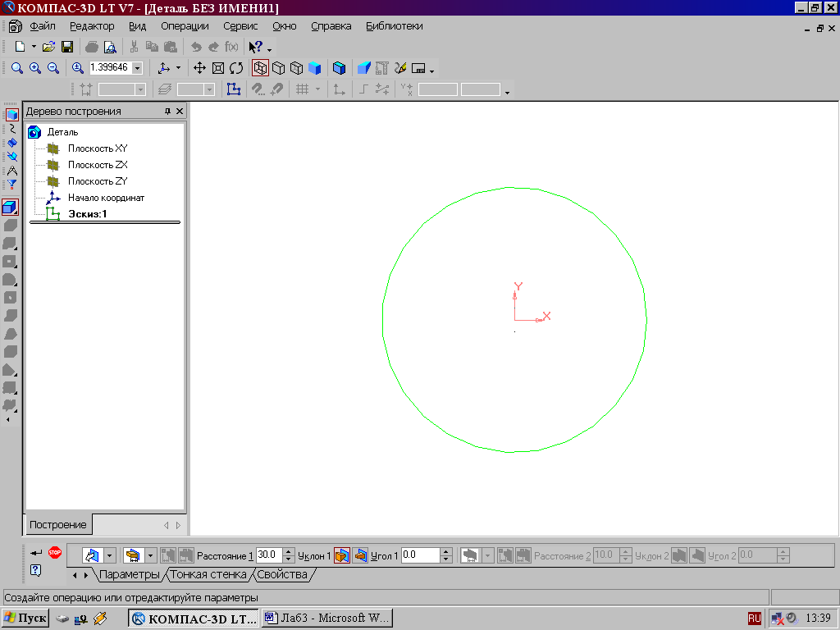Open a file using the folder icon
Screen dimensions: 840x630
coord(48,47)
